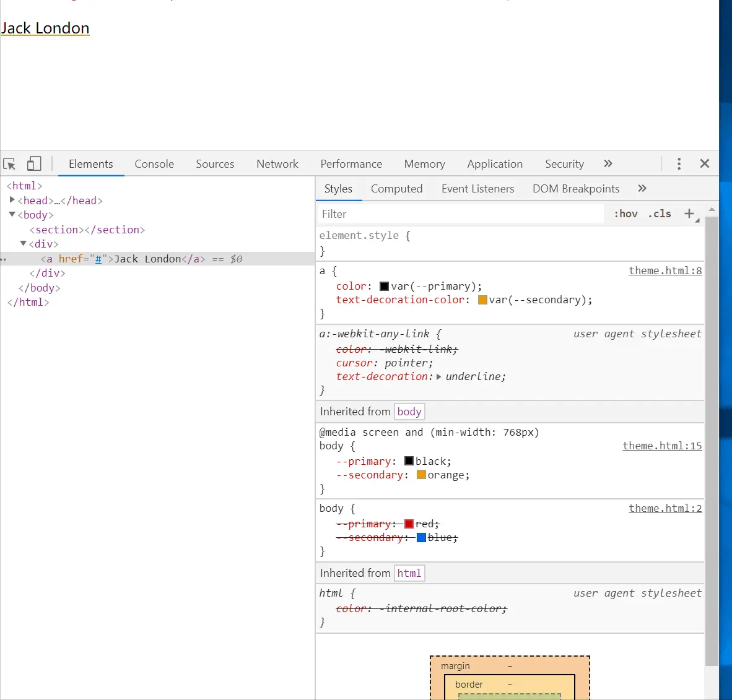Open the Console tab
The height and width of the screenshot is (700, 732).
tap(154, 164)
